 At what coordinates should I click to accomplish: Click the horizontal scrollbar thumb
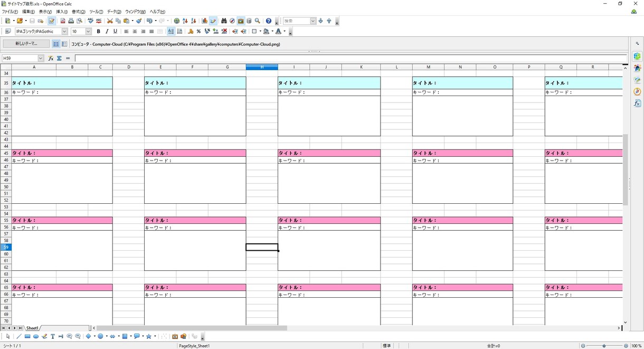point(192,328)
